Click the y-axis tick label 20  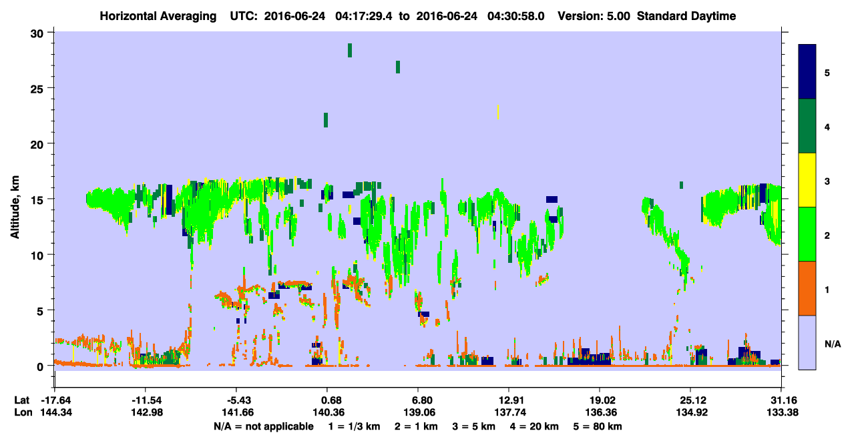coord(39,144)
